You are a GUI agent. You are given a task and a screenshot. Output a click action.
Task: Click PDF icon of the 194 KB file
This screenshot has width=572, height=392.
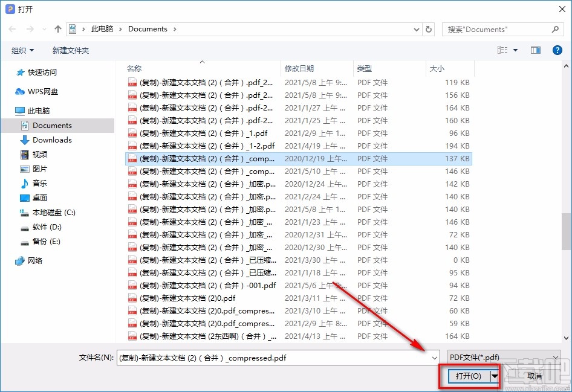point(132,146)
